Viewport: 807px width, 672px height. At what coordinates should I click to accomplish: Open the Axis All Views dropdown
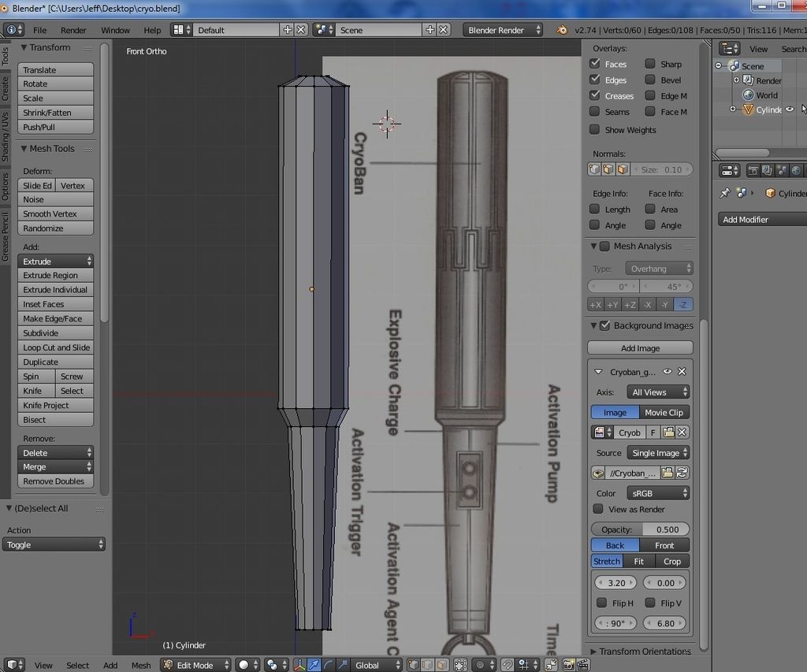[x=658, y=392]
